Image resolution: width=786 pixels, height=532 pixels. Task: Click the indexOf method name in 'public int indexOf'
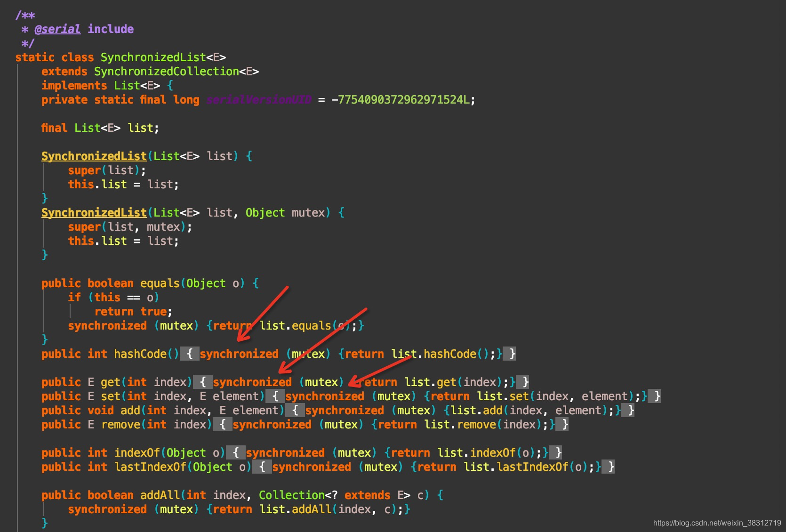point(137,453)
